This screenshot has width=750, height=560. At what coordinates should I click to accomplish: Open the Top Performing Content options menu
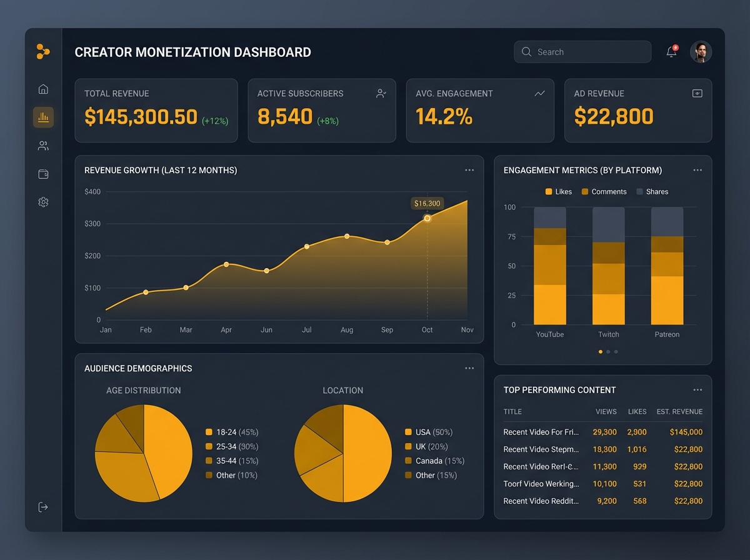[697, 389]
